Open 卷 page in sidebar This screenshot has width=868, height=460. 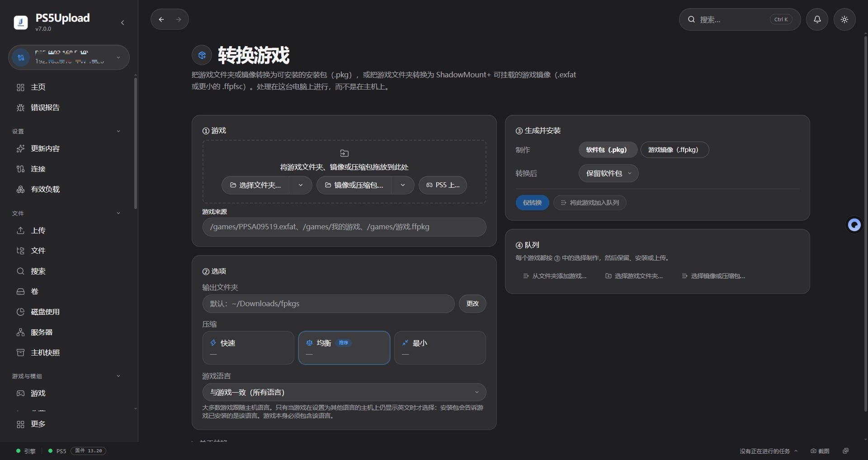(68, 291)
